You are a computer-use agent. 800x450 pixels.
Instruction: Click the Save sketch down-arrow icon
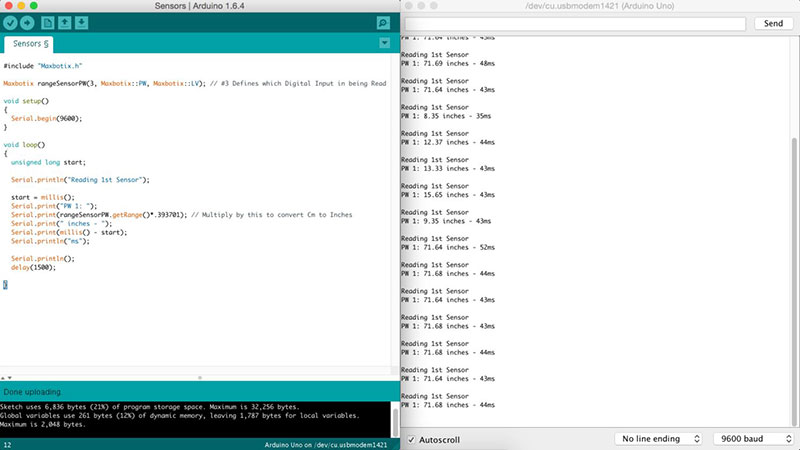(x=81, y=22)
